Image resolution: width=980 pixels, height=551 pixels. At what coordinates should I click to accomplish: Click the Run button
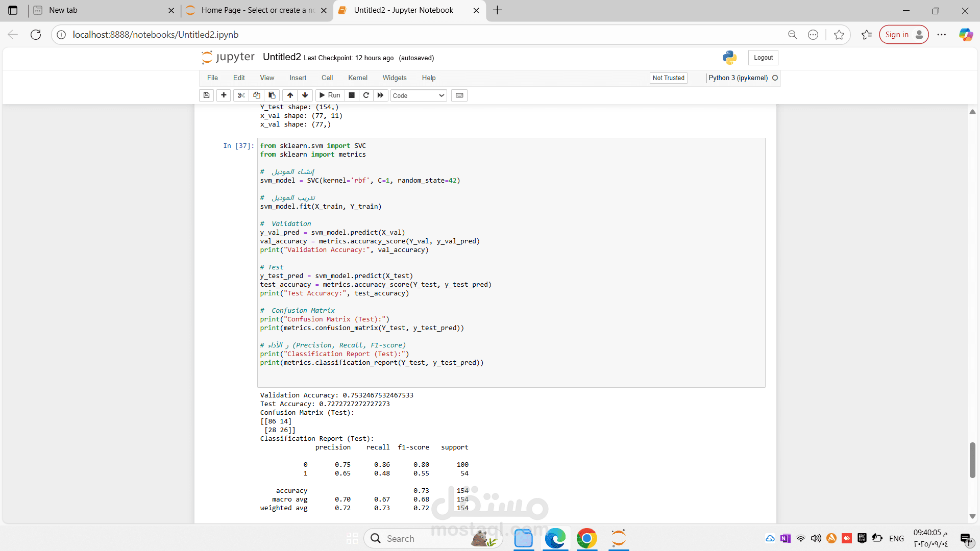tap(330, 95)
